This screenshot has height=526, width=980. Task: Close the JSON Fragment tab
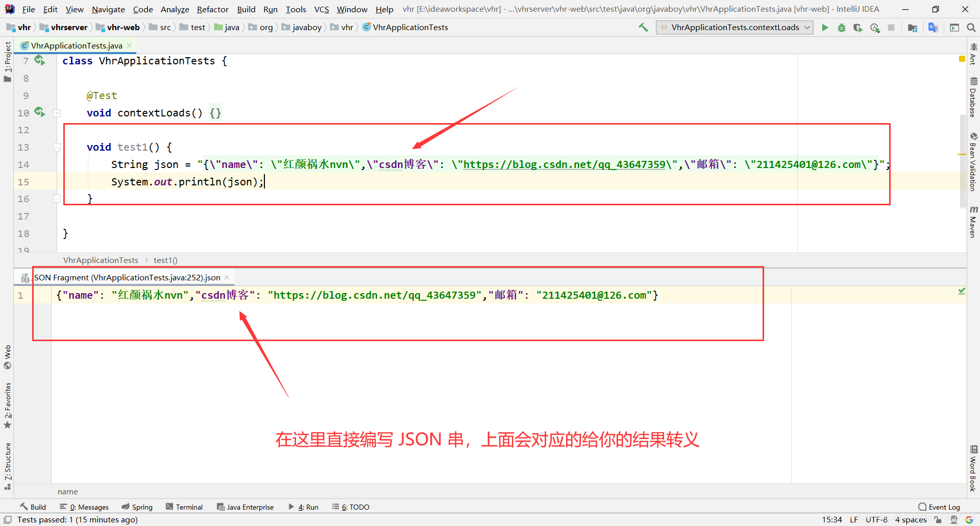click(x=227, y=277)
